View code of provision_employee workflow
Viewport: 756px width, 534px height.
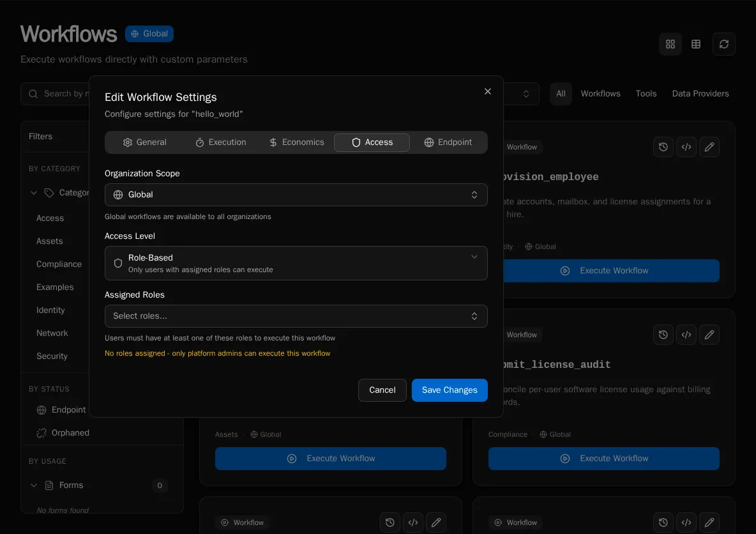686,147
